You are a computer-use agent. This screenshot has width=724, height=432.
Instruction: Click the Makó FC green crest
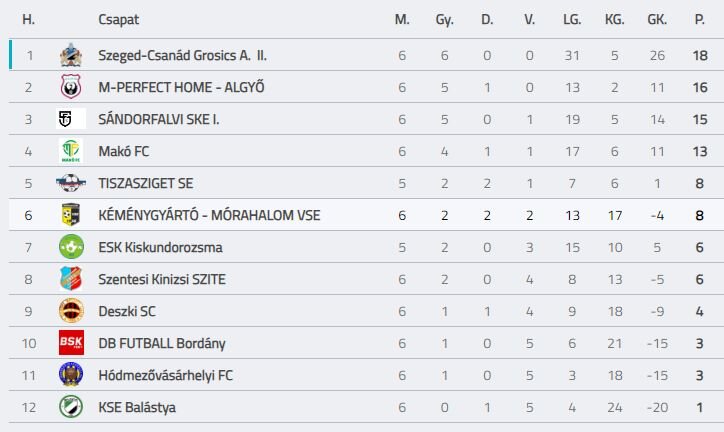(x=70, y=151)
